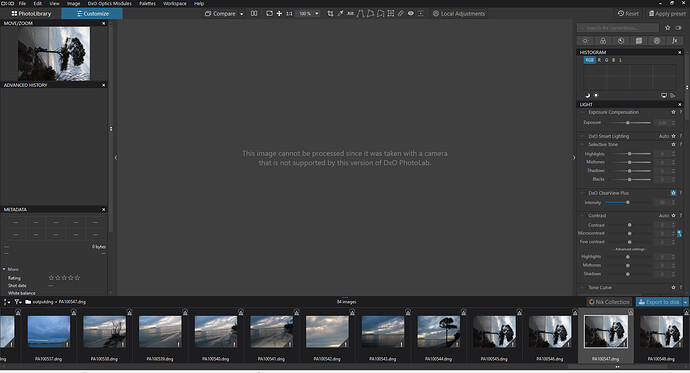Open the Palettes menu

[x=147, y=4]
